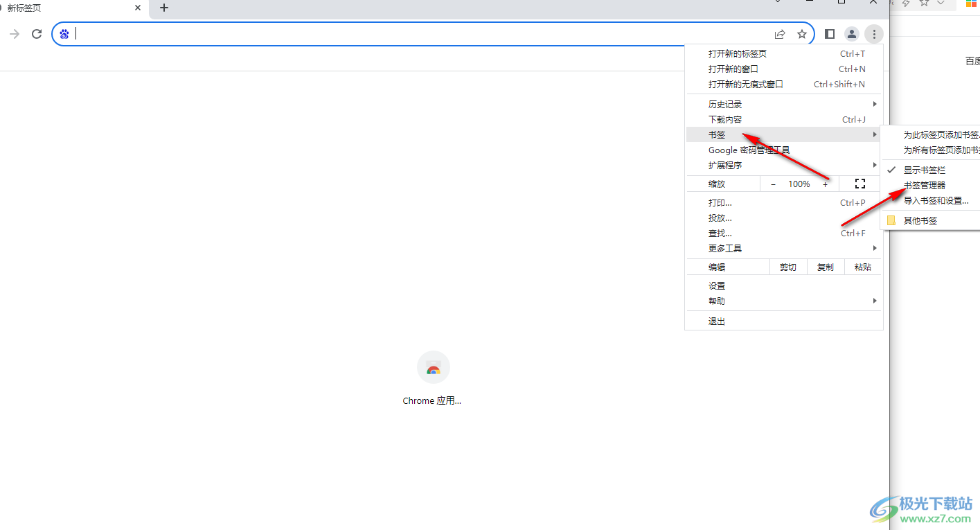Viewport: 980px width, 530px height.
Task: Expand the 帮助 submenu
Action: [784, 301]
